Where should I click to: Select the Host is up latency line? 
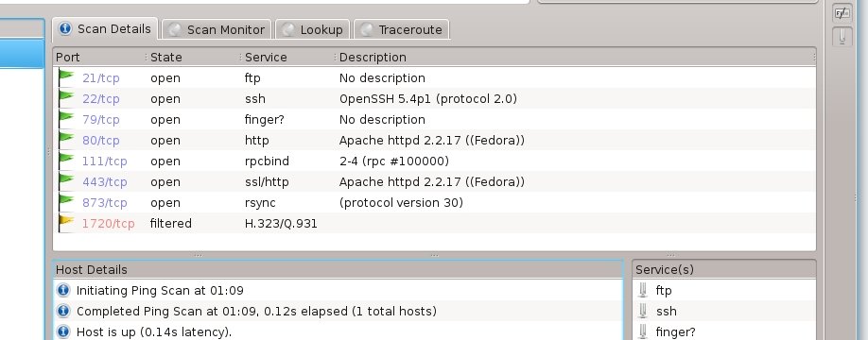click(x=154, y=331)
